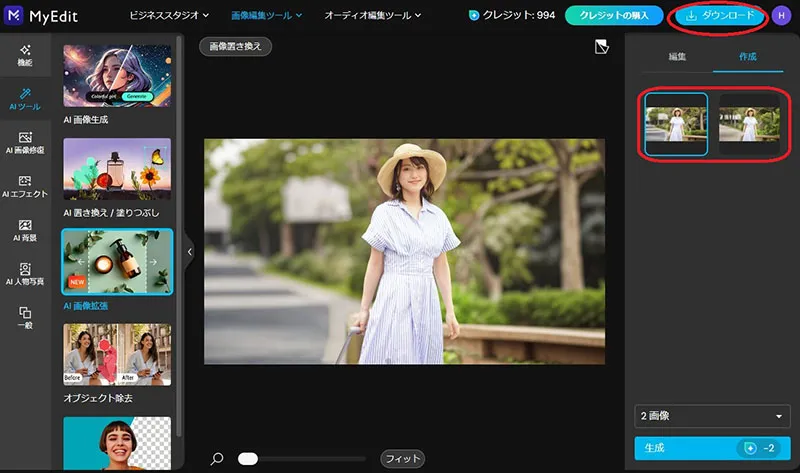800x473 pixels.
Task: Open the AI背景 sidebar icon
Action: [25, 231]
